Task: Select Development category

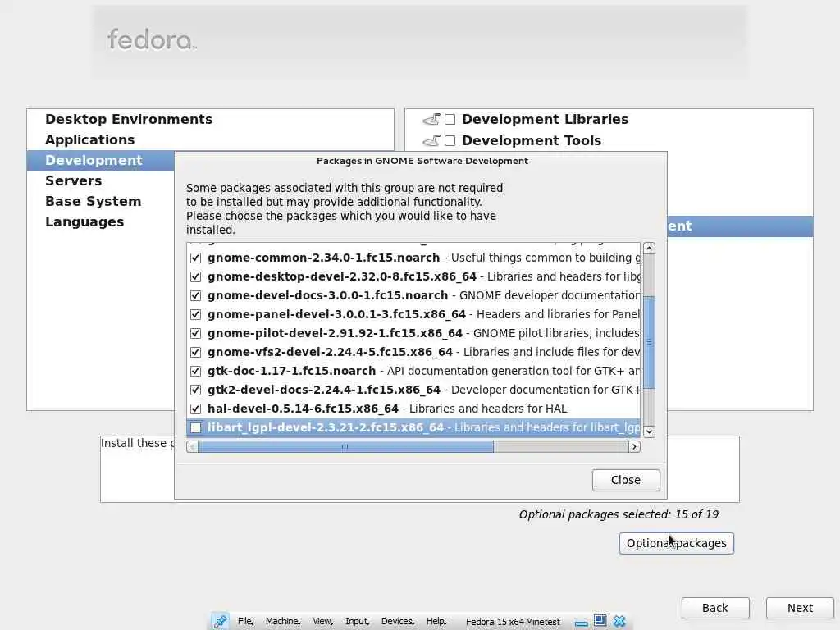Action: 94,160
